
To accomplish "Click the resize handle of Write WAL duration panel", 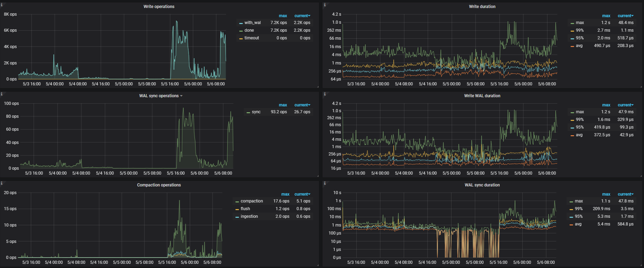I will tap(641, 176).
